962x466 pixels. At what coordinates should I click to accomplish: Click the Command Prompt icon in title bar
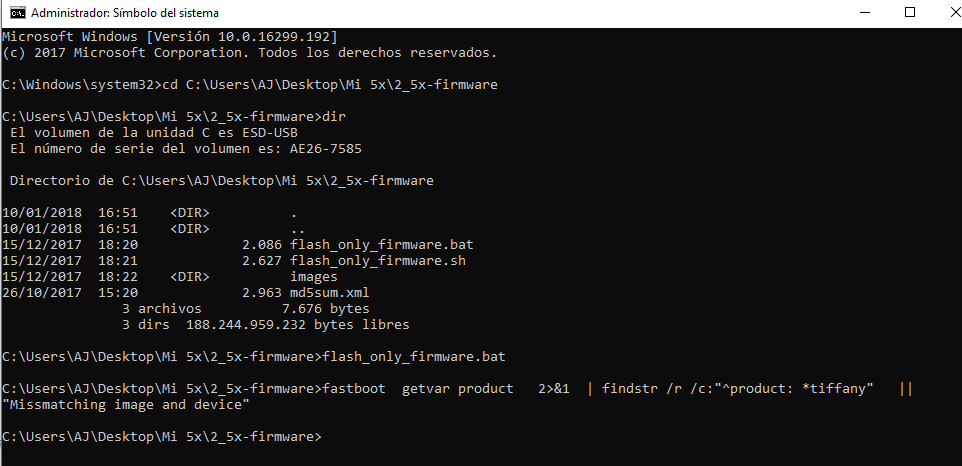pos(17,13)
